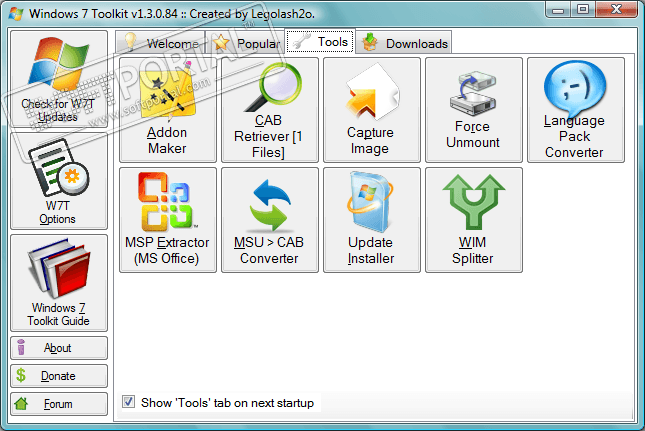Open the Windows 7 Toolkit Guide
645x431 pixels.
[59, 283]
